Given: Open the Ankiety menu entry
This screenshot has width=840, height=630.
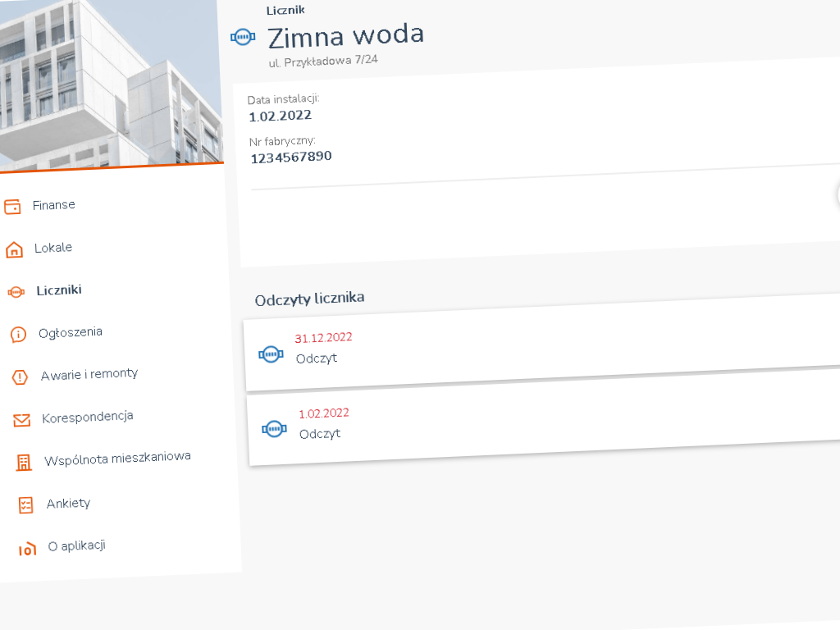Looking at the screenshot, I should 68,503.
